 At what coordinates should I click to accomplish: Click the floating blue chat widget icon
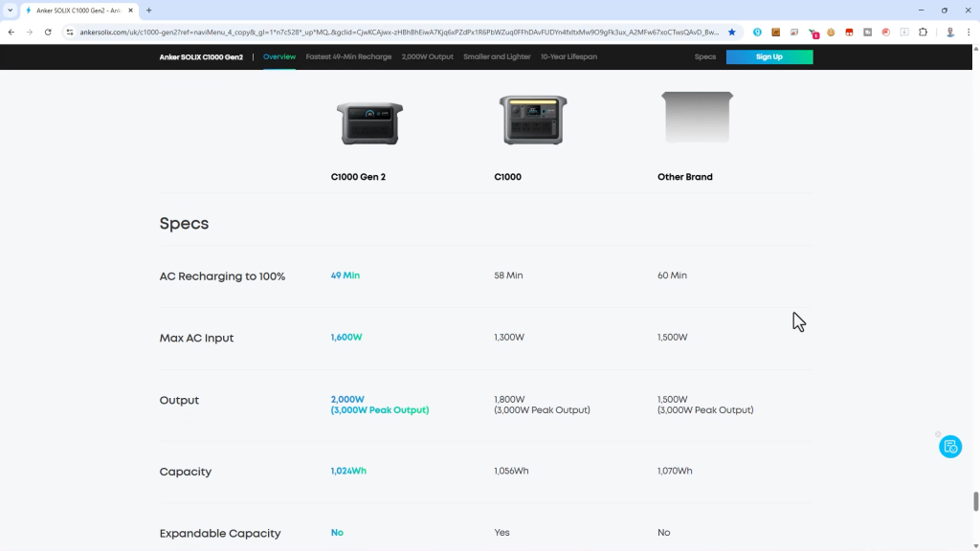pyautogui.click(x=949, y=447)
